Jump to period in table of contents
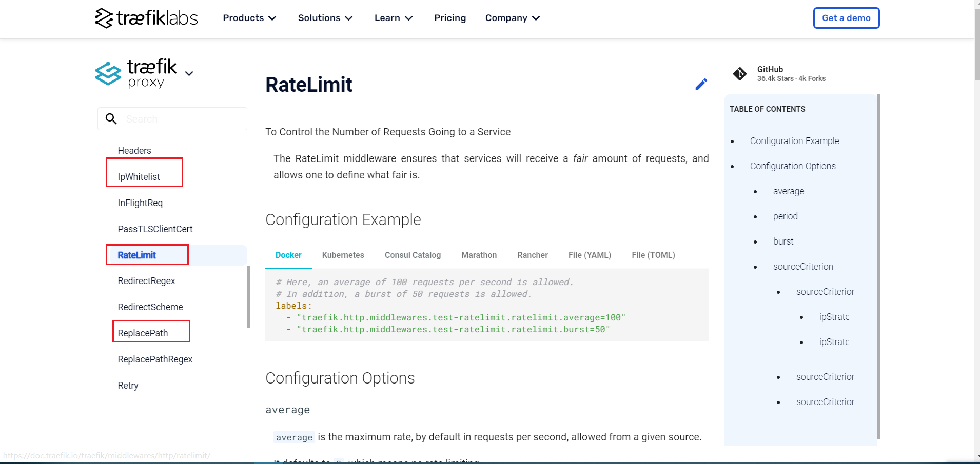Image resolution: width=980 pixels, height=464 pixels. (x=785, y=216)
